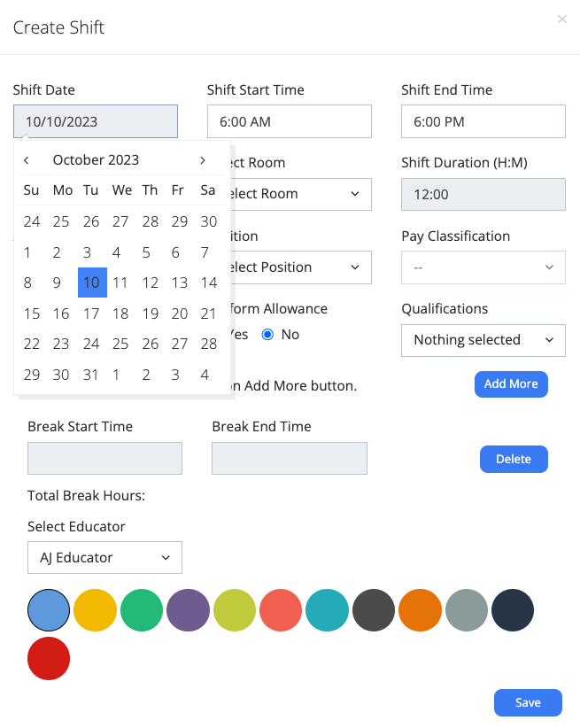The width and height of the screenshot is (580, 728).
Task: Open the Select Educator dropdown
Action: (104, 557)
